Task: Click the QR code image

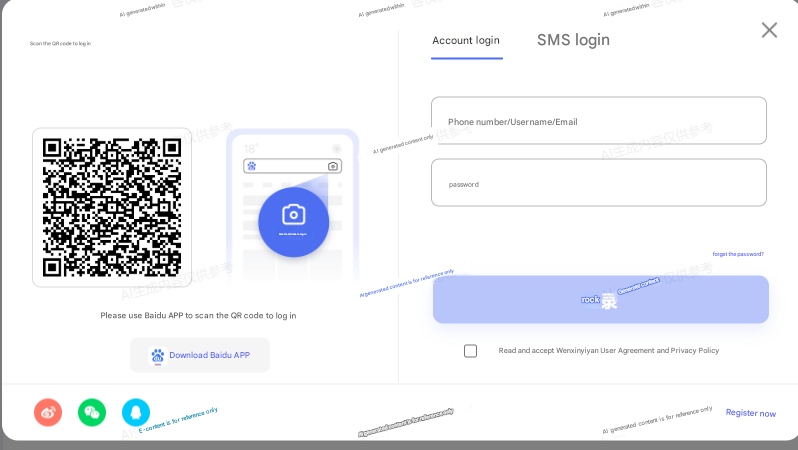Action: [x=112, y=208]
